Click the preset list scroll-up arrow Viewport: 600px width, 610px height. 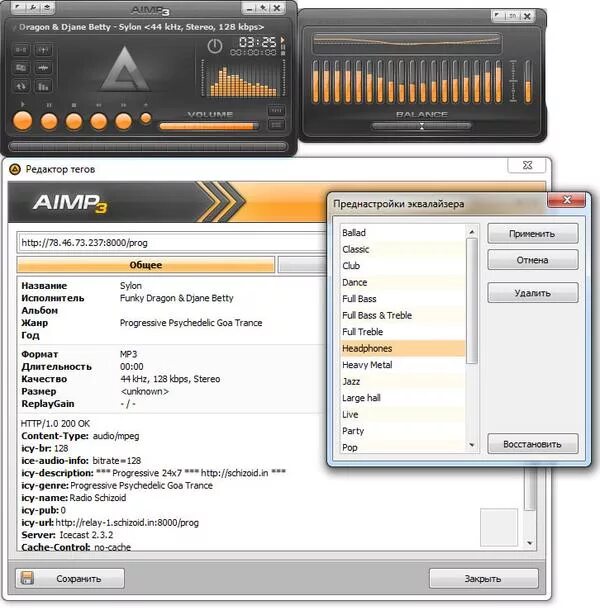[472, 232]
